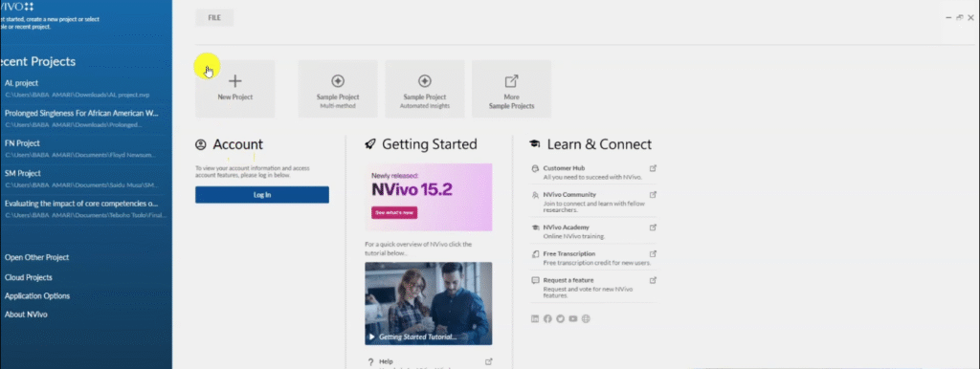
Task: Click the Free Transcription document icon
Action: coord(535,254)
